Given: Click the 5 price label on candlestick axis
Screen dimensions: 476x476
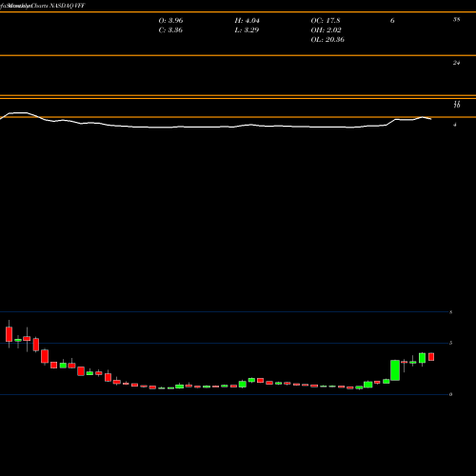Looking at the screenshot, I should 450,343.
